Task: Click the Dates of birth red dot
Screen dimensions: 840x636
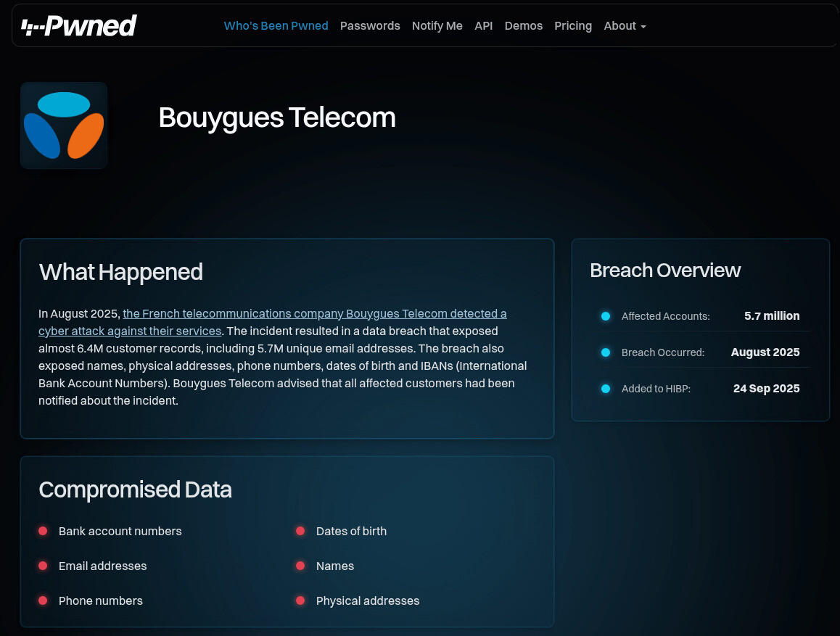Action: (300, 531)
